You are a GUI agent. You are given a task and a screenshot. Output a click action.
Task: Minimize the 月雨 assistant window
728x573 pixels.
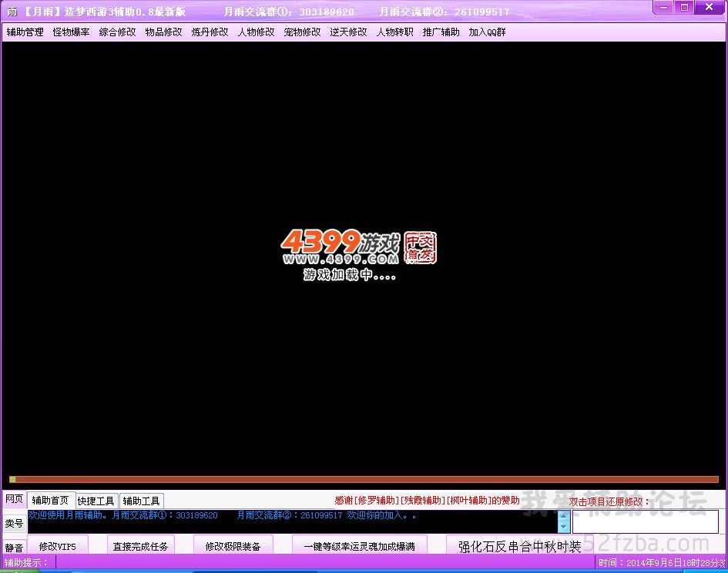(663, 7)
